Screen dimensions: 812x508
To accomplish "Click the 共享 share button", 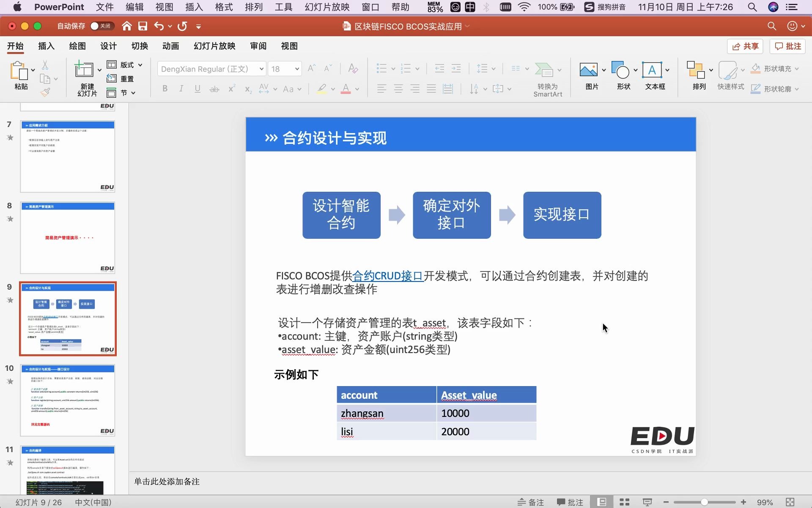I will pos(745,46).
